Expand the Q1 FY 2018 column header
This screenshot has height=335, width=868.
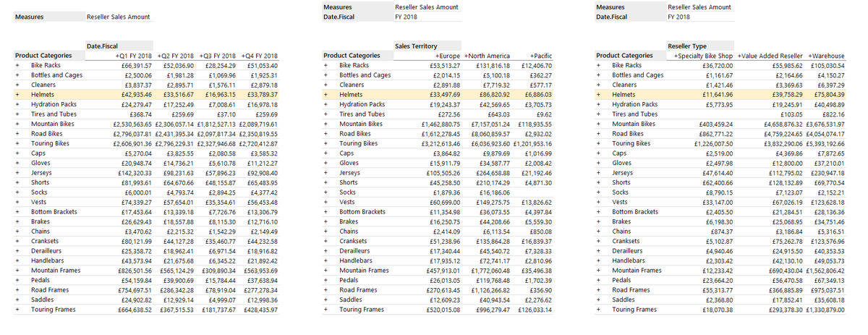tap(116, 56)
